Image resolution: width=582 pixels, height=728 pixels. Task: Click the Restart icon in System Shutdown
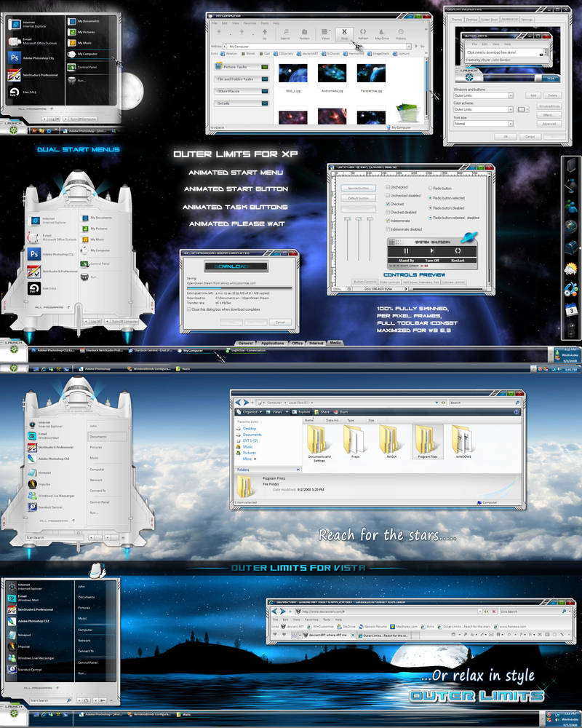coord(458,251)
